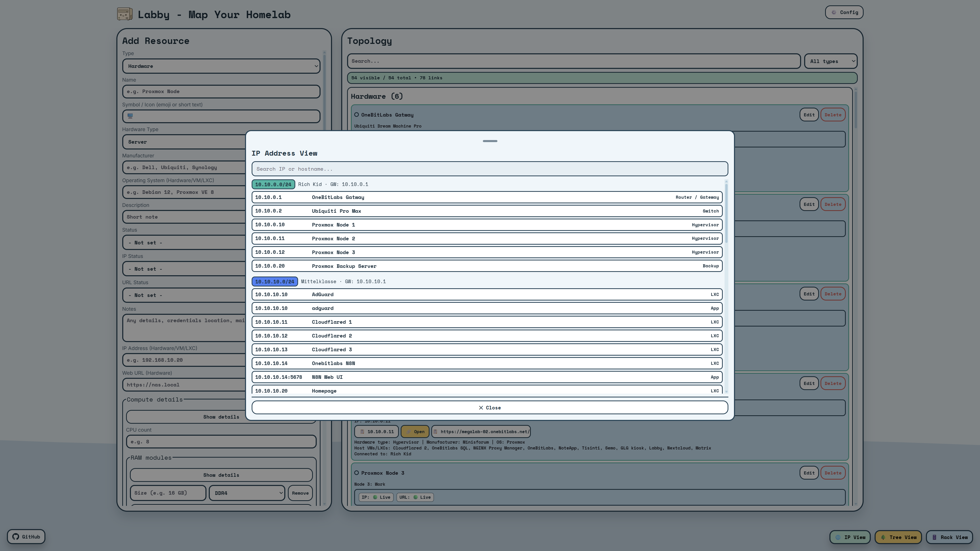This screenshot has height=551, width=980.
Task: Focus the Topology Search field
Action: [574, 61]
